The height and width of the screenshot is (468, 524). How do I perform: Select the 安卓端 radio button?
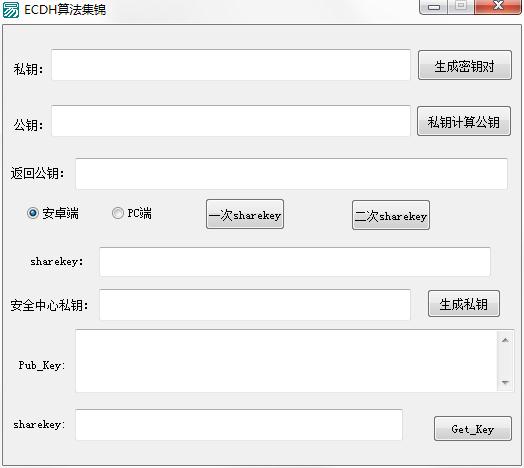pos(33,213)
